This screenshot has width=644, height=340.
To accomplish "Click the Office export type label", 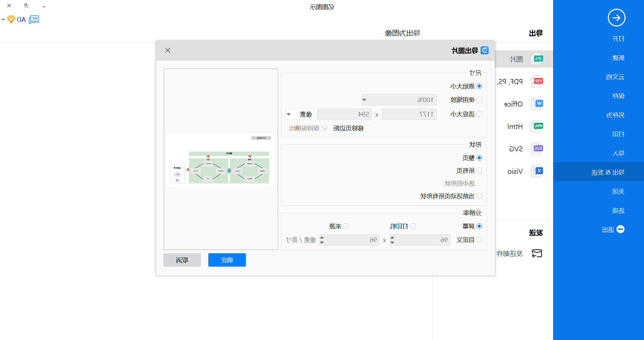I will (514, 104).
